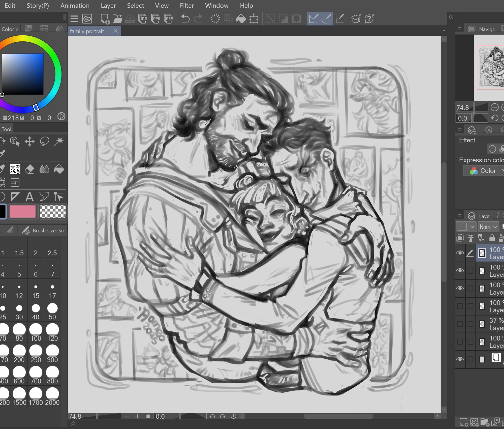Open the layer palette color dropdown
This screenshot has height=429, width=504.
point(466,227)
